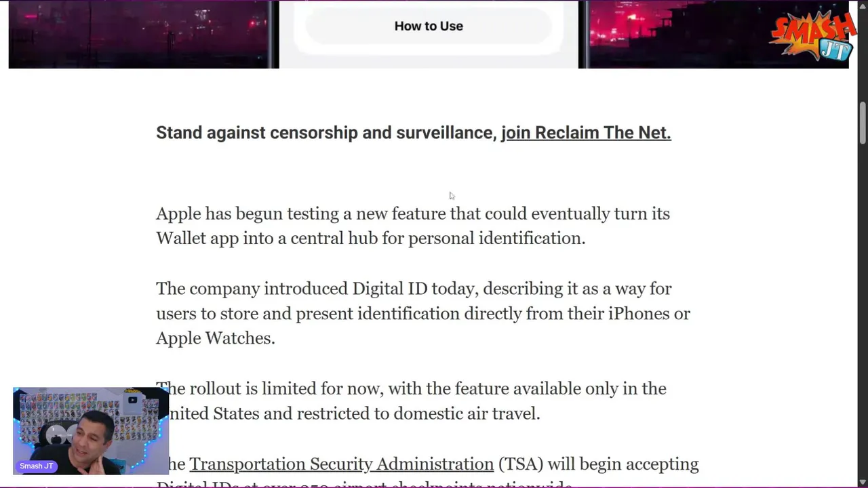Click the 'Stand against censorship and surveillance' heading text
The image size is (868, 488).
coord(325,132)
